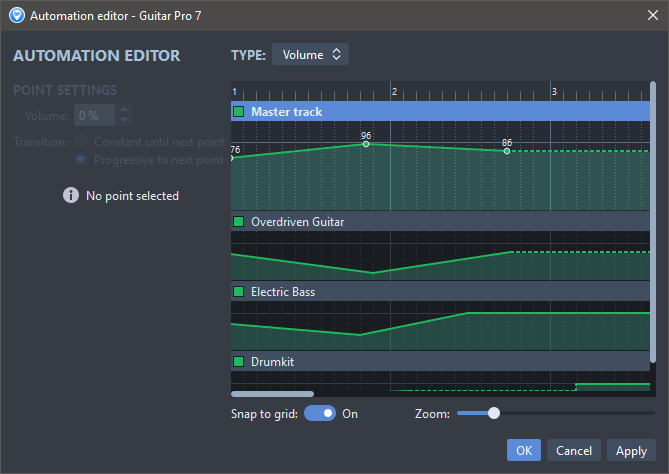
Task: Click bar 2 marker on the ruler
Action: point(394,91)
